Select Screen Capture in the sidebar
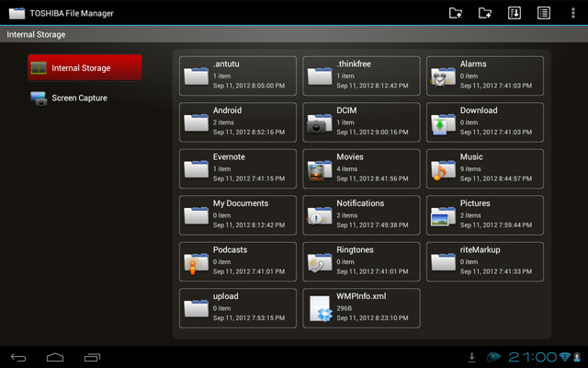Screen dimensions: 588x368 tap(85, 98)
